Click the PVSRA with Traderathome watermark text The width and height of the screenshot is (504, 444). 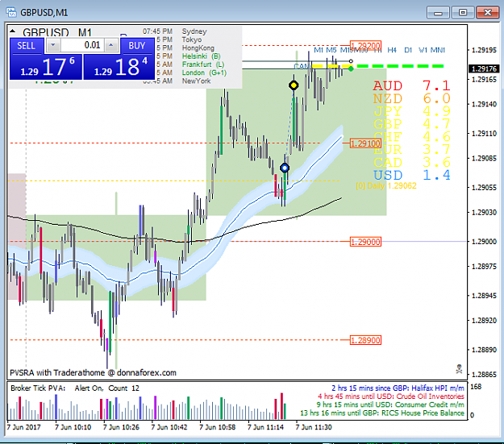tap(94, 372)
